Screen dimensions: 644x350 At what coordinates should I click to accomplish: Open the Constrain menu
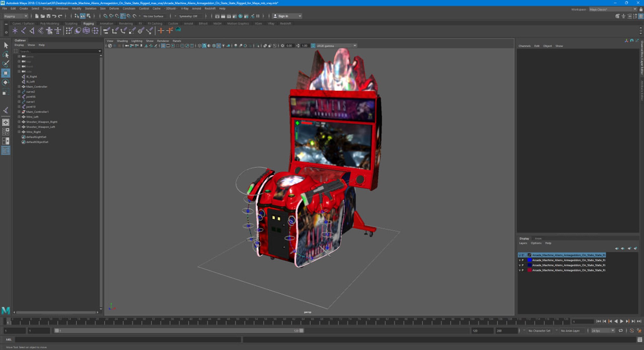pos(129,8)
